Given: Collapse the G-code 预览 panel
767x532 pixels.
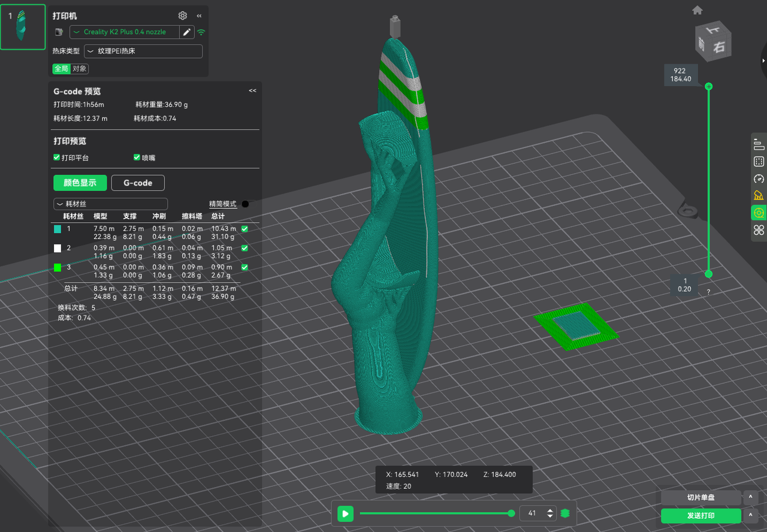Looking at the screenshot, I should pyautogui.click(x=252, y=91).
